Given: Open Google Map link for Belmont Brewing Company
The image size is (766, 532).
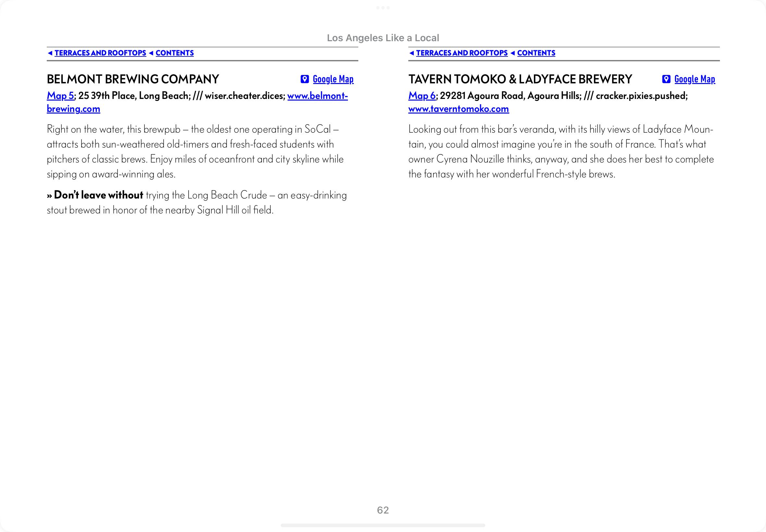Looking at the screenshot, I should tap(333, 79).
